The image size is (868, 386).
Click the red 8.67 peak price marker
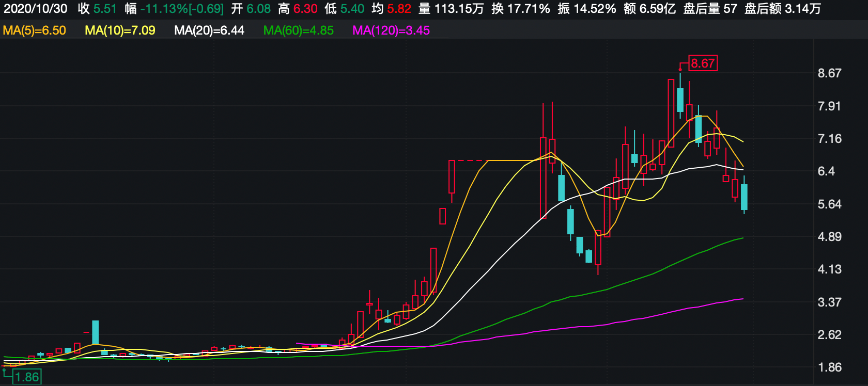(703, 63)
